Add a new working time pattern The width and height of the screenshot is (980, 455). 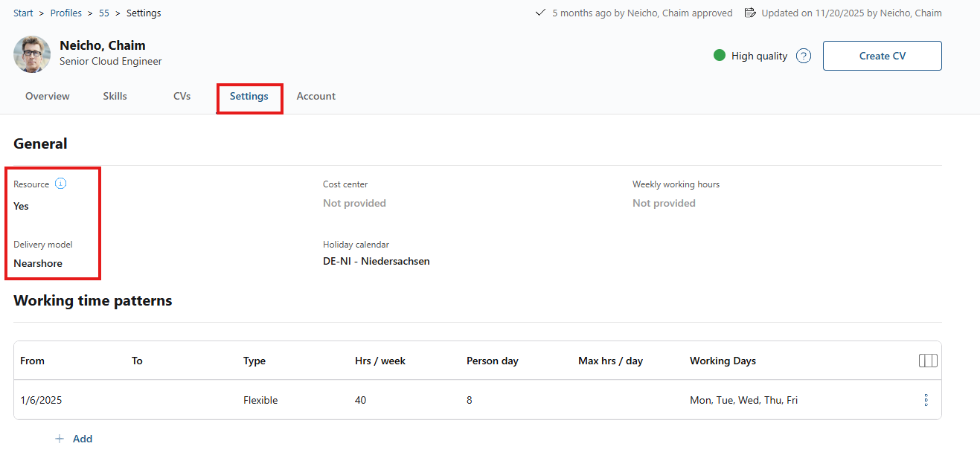(x=74, y=439)
